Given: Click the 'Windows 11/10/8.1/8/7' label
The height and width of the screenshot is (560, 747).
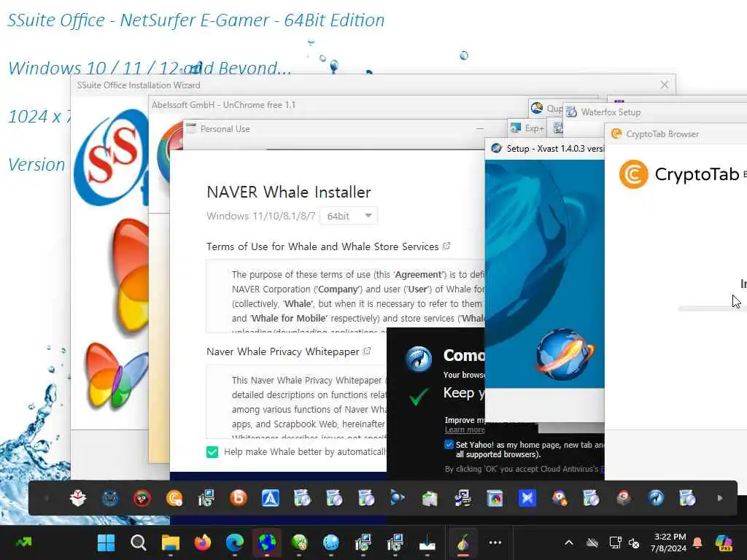Looking at the screenshot, I should tap(261, 216).
